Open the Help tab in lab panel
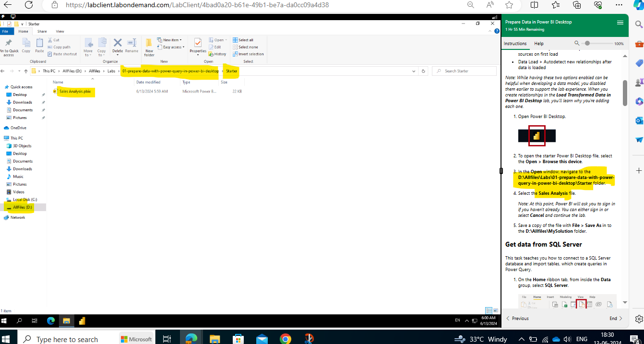 (x=539, y=44)
